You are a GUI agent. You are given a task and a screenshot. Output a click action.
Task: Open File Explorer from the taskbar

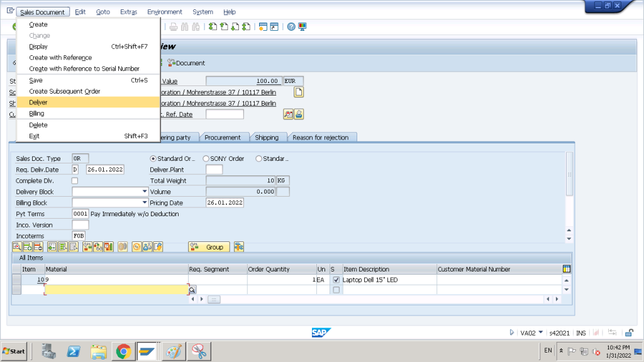coord(99,351)
